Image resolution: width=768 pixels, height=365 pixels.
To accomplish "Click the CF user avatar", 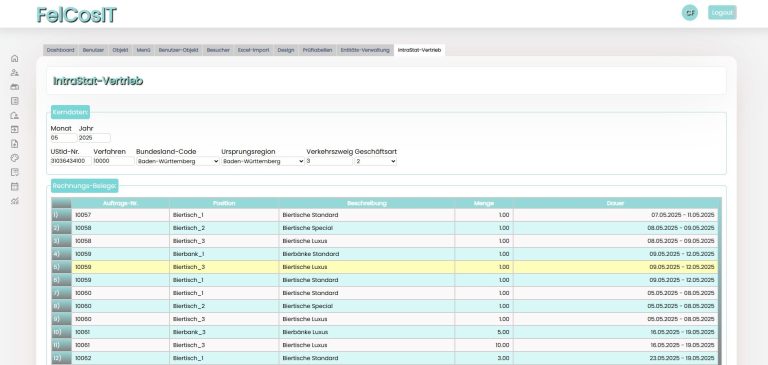I will pyautogui.click(x=690, y=13).
